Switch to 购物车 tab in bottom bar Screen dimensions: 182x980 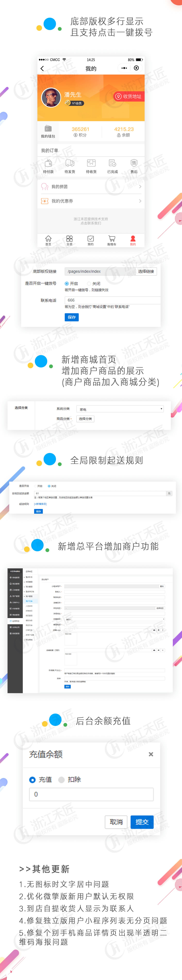click(112, 240)
